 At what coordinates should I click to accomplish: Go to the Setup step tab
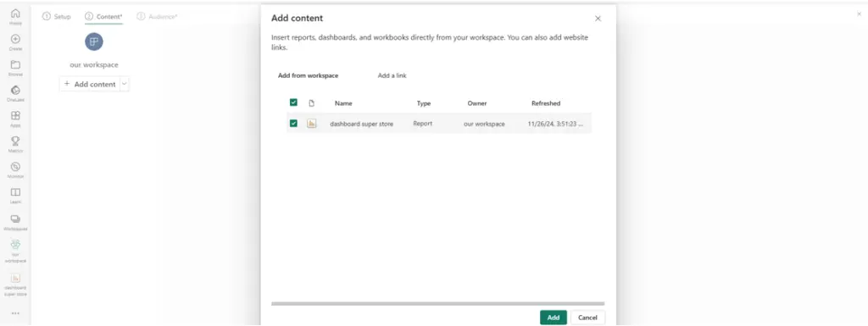pos(57,17)
